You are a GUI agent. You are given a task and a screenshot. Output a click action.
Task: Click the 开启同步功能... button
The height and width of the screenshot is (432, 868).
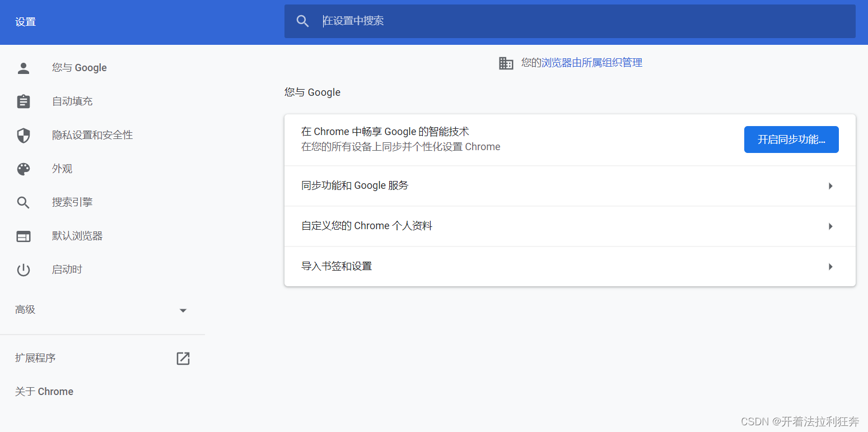(x=791, y=140)
